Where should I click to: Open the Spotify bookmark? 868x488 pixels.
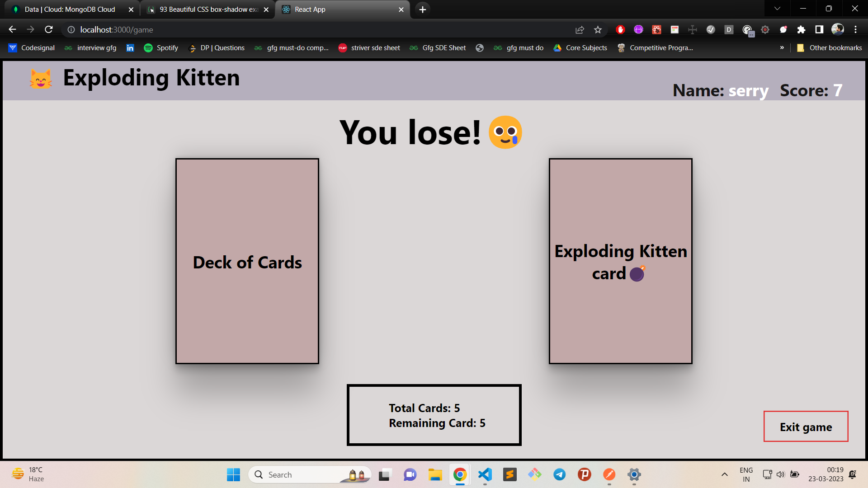tap(161, 48)
